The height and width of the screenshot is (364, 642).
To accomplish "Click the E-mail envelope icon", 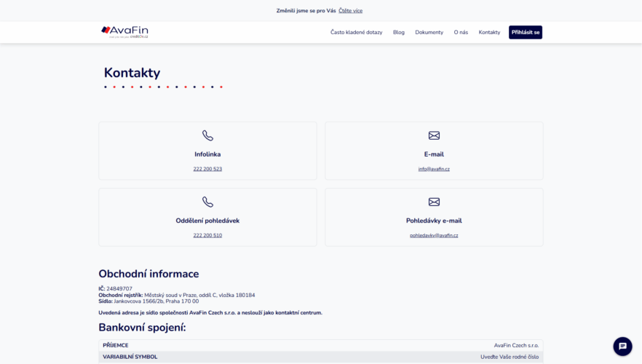I will pyautogui.click(x=434, y=135).
